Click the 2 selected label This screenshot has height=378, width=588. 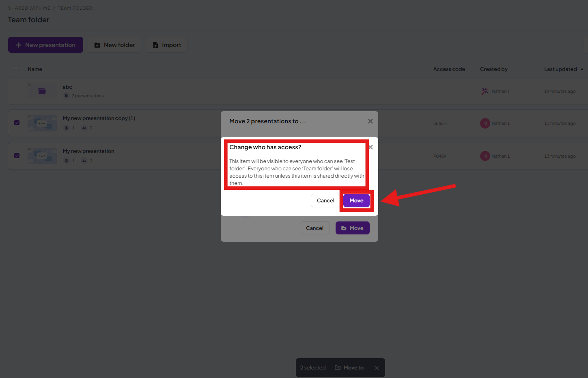click(313, 368)
